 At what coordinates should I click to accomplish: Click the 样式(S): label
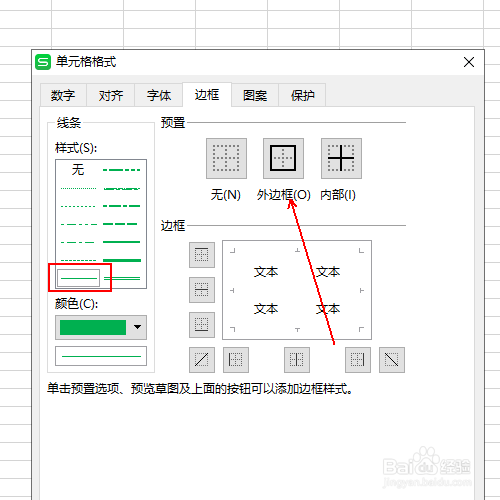tap(76, 148)
